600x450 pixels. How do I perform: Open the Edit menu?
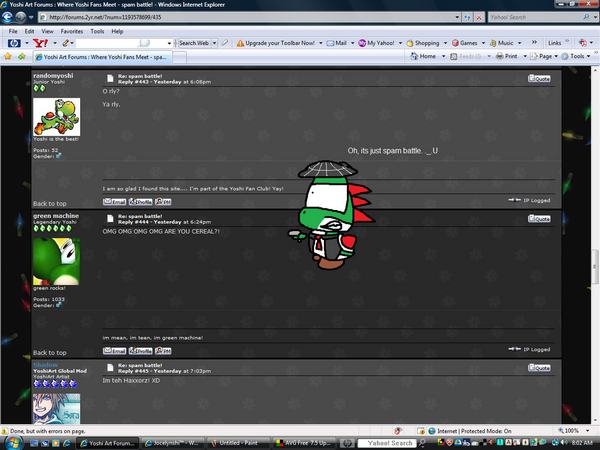click(29, 31)
